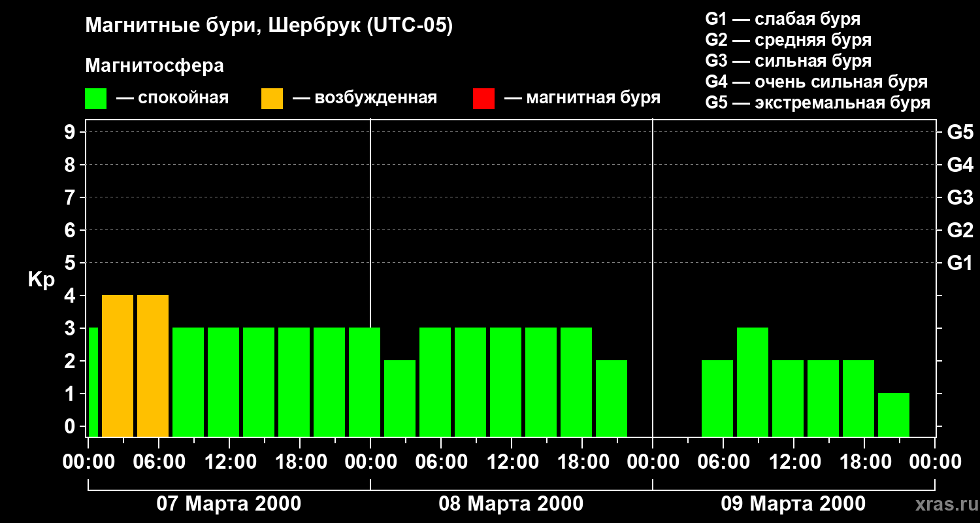Click the Kp axis value '8'

tap(71, 165)
